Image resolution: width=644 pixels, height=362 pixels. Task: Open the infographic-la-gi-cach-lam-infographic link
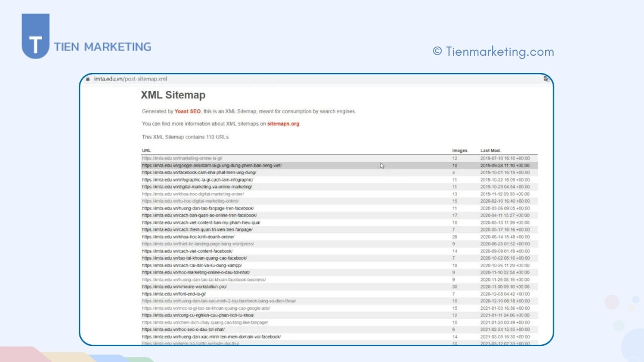[x=197, y=180]
